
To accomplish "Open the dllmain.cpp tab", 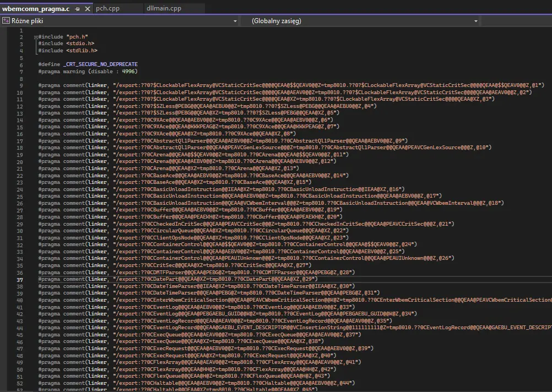I will coord(164,9).
